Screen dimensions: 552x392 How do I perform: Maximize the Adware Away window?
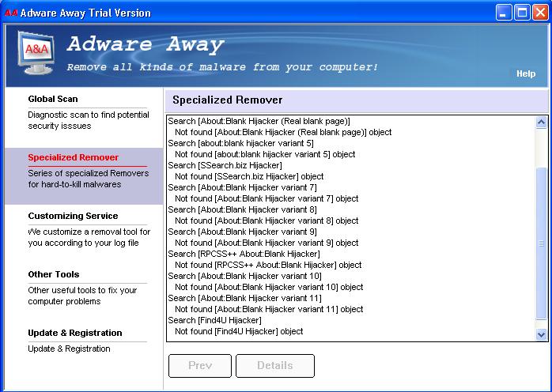tap(522, 13)
